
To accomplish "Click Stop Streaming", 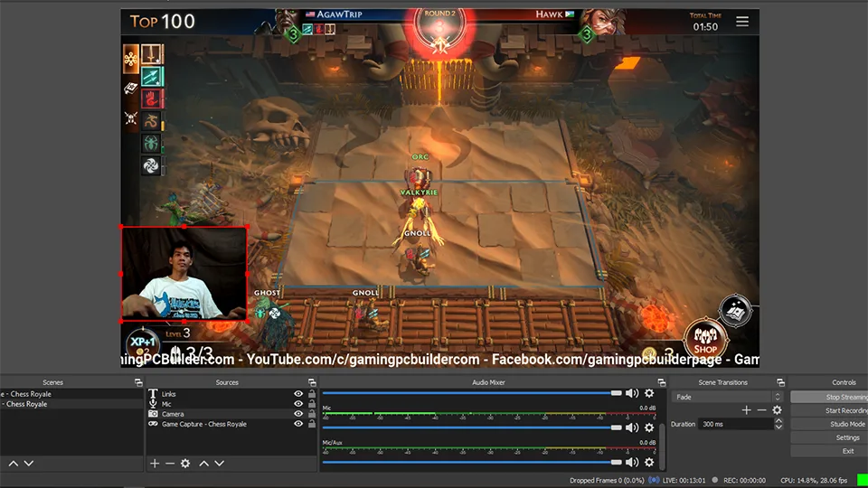I will [x=829, y=397].
